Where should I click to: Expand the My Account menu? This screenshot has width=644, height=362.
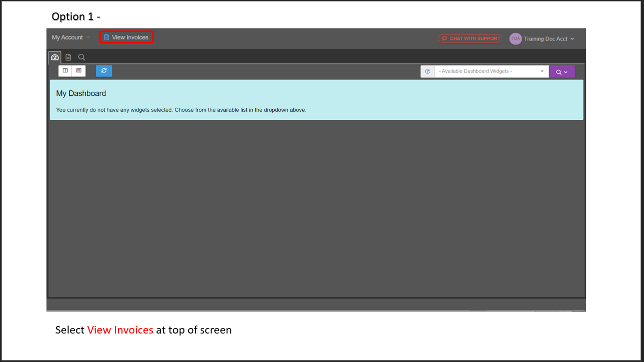(71, 37)
